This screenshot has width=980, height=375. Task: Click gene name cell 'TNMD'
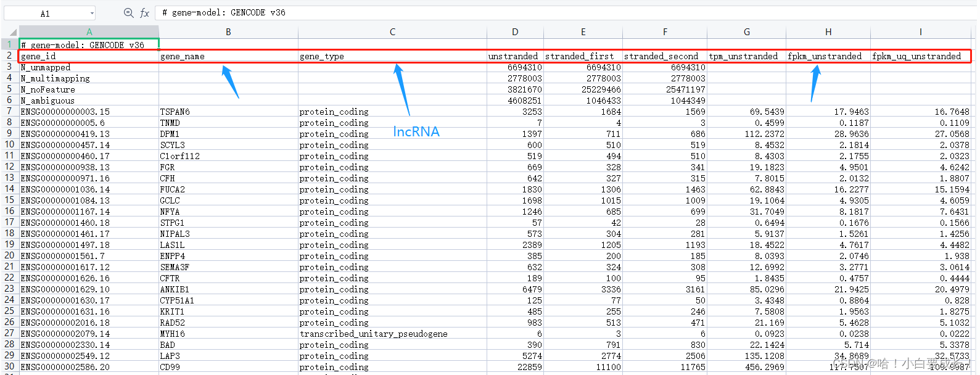(228, 123)
